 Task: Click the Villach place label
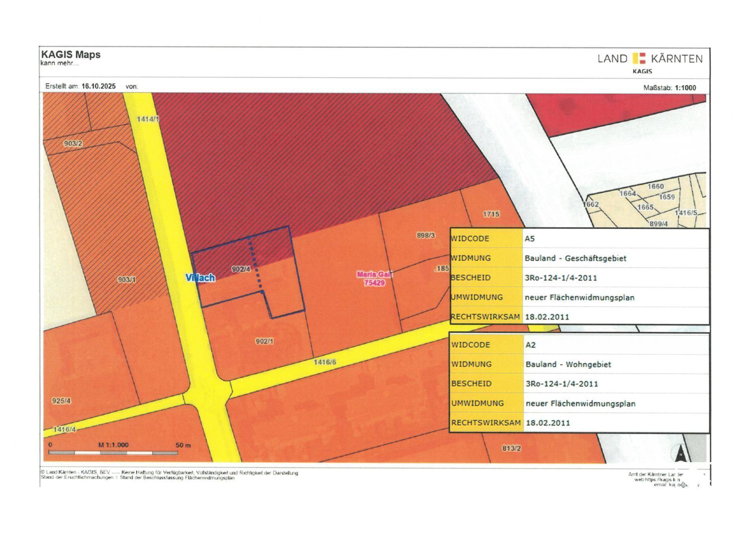(200, 278)
